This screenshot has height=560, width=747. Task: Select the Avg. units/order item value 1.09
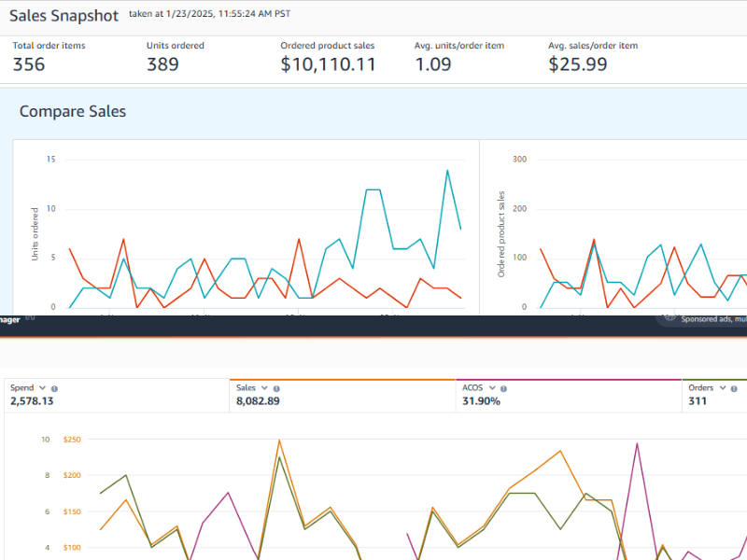point(431,64)
